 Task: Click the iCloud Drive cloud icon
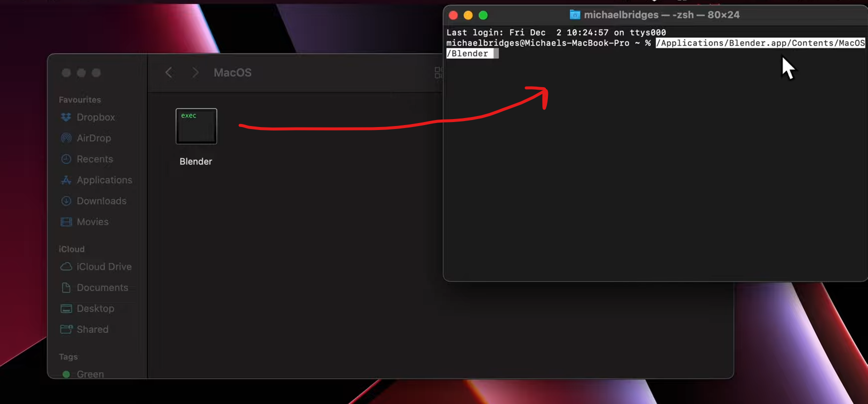click(x=66, y=267)
